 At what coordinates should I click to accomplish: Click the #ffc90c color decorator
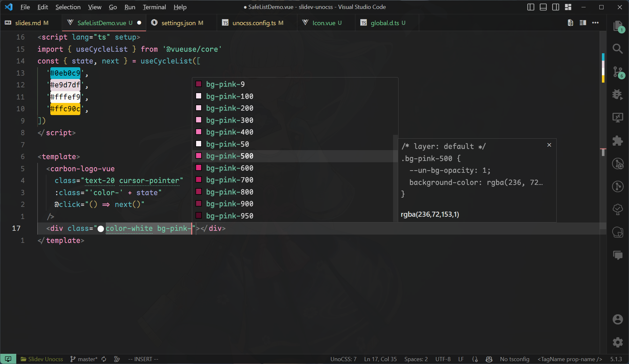click(65, 109)
